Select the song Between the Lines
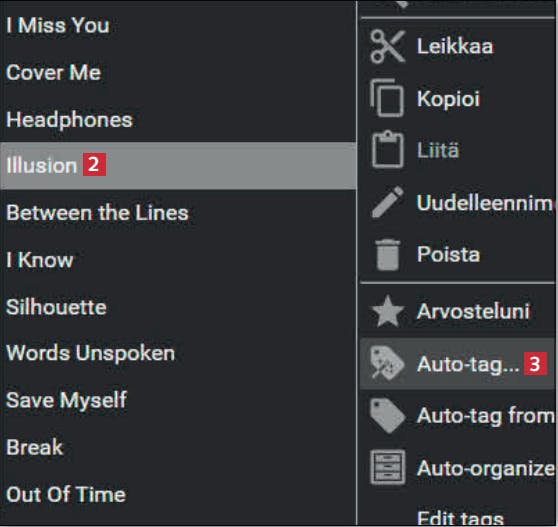Viewport: 558px width, 527px height. [178, 213]
